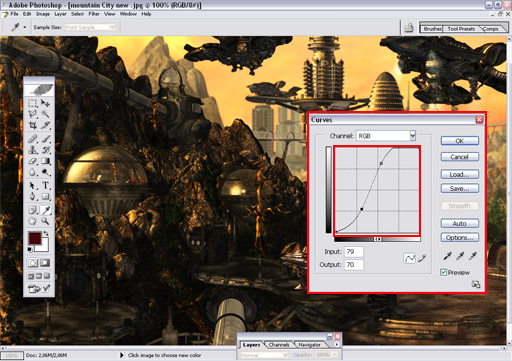Open the eyedropper tool preset picker arrow

pos(24,27)
